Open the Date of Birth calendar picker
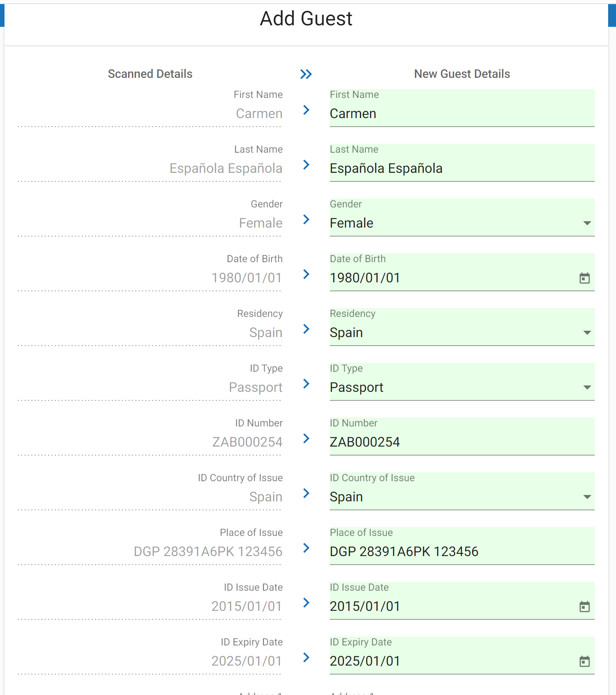 tap(584, 278)
